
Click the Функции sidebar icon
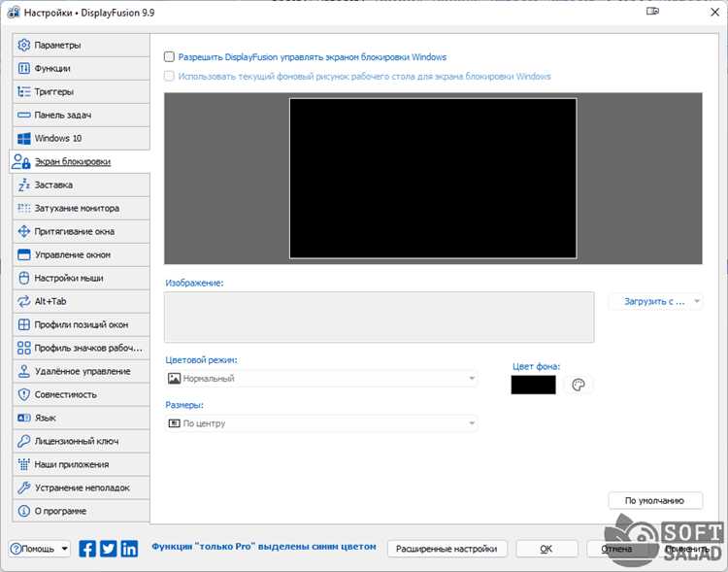point(23,68)
